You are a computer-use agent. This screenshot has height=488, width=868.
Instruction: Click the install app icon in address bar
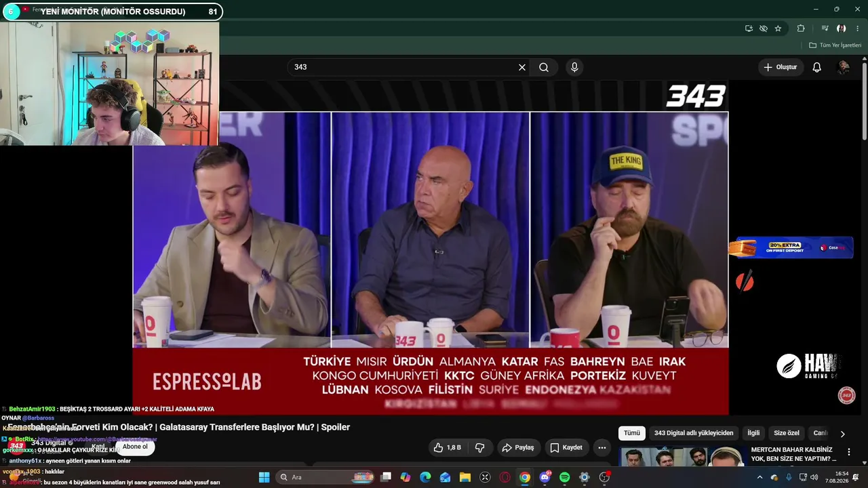[x=749, y=28]
